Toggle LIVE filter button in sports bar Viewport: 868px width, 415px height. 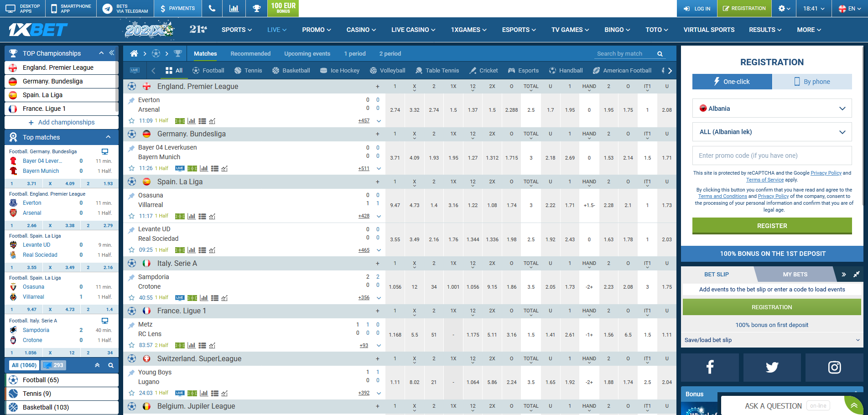click(135, 70)
